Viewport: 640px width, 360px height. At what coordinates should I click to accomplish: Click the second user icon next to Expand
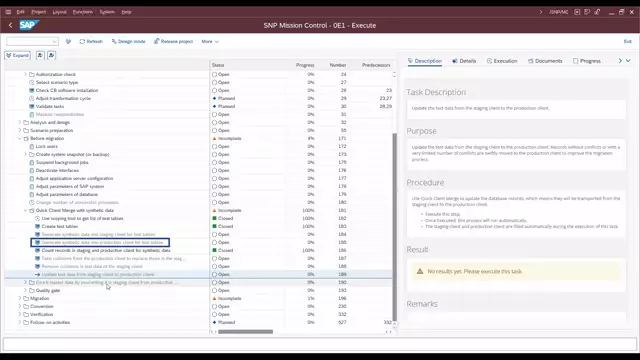(x=51, y=55)
